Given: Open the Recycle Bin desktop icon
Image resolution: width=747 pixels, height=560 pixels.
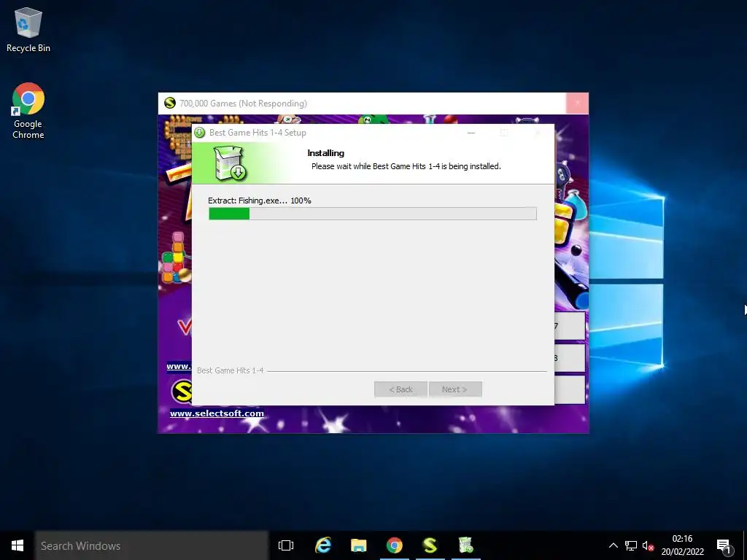Looking at the screenshot, I should coord(28,29).
